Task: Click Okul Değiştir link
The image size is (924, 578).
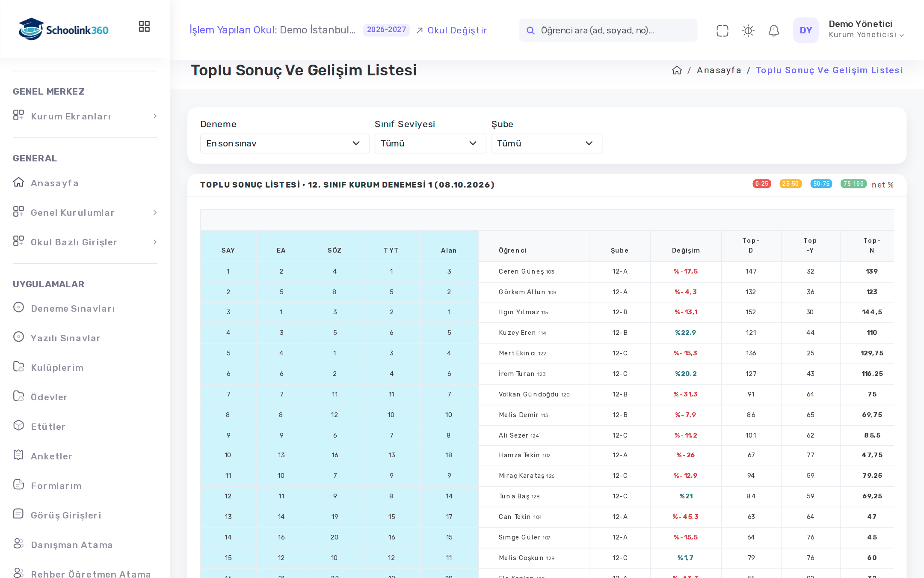Action: coord(452,30)
